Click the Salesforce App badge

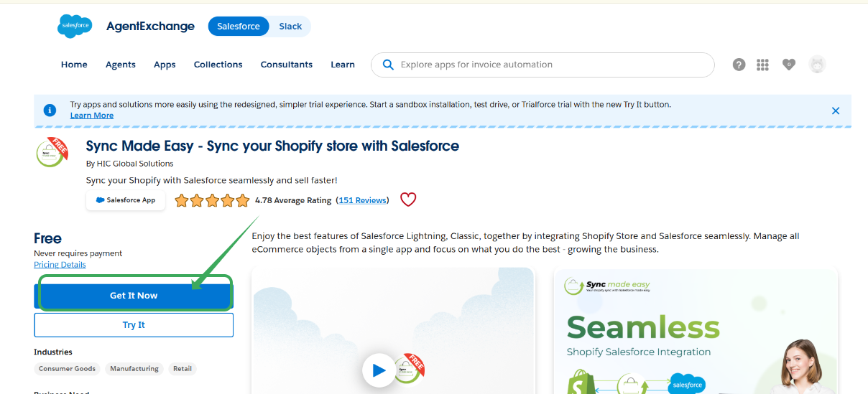point(126,200)
